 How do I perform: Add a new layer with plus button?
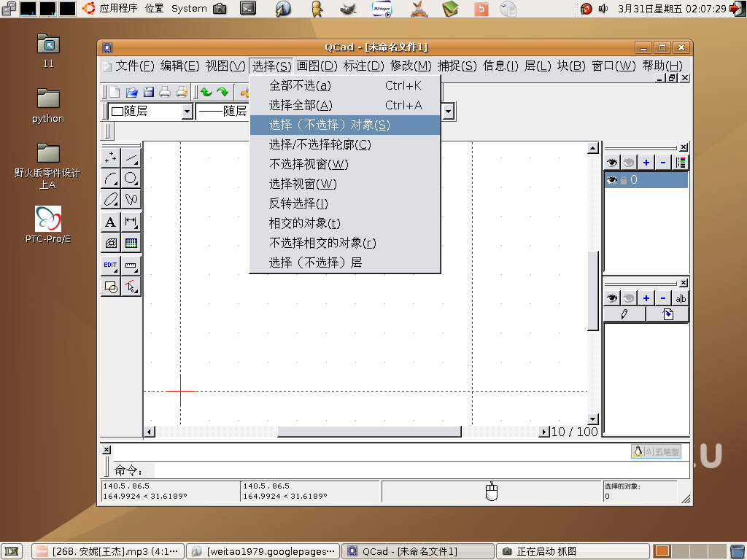[x=646, y=163]
